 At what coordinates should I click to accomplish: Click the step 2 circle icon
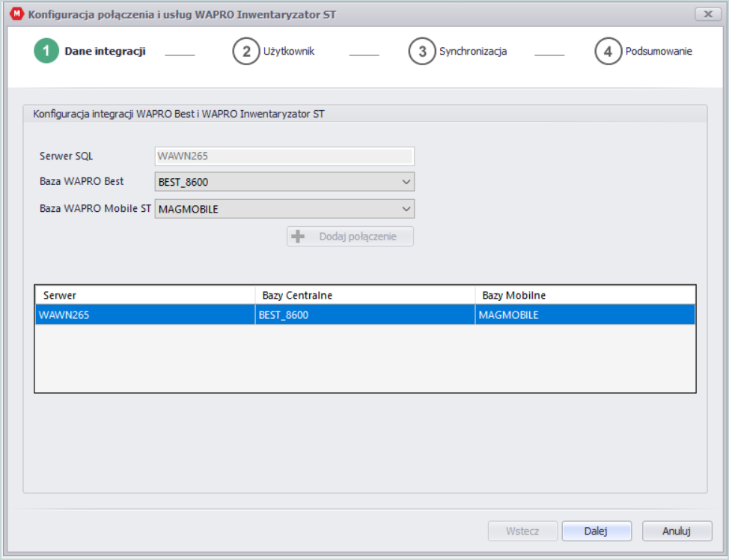pyautogui.click(x=246, y=51)
